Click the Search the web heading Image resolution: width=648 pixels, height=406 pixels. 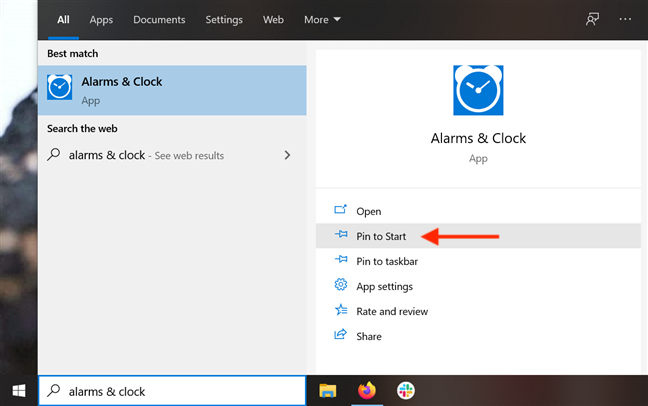(x=82, y=129)
